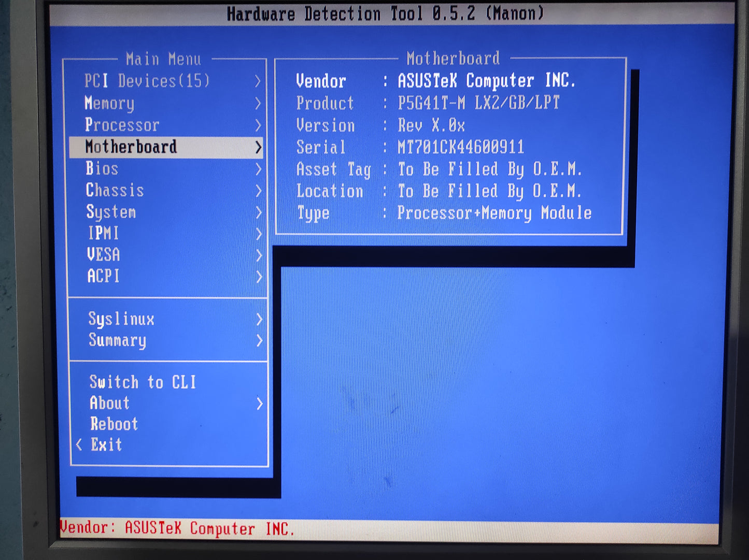Select Memory in the Main Menu
Image resolution: width=749 pixels, height=560 pixels.
(109, 104)
